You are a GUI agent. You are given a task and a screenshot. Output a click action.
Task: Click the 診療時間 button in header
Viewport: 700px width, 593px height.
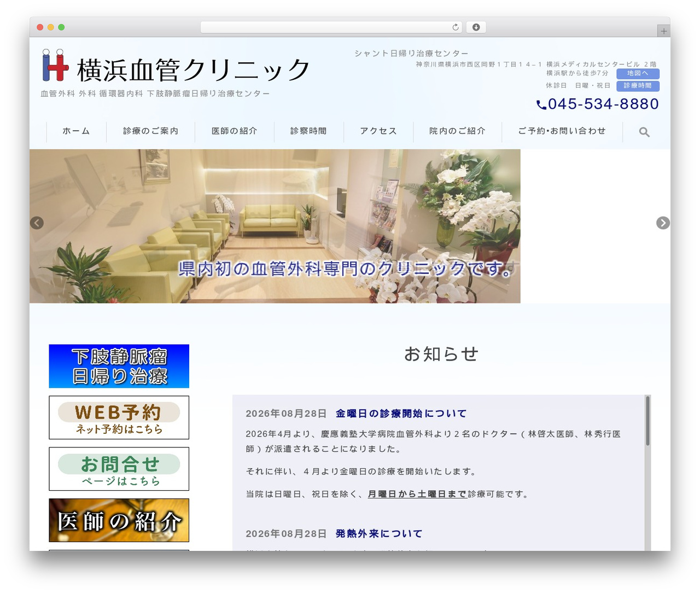pyautogui.click(x=638, y=86)
